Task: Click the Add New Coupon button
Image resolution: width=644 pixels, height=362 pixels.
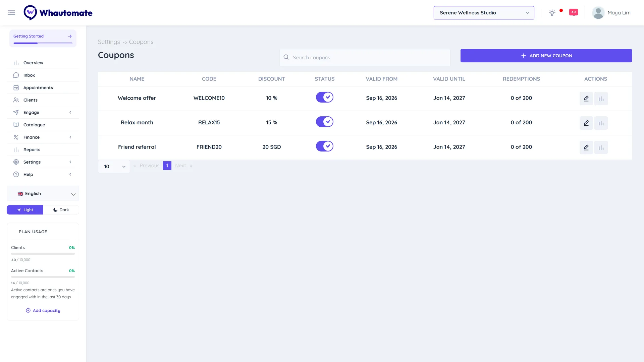Action: [546, 56]
